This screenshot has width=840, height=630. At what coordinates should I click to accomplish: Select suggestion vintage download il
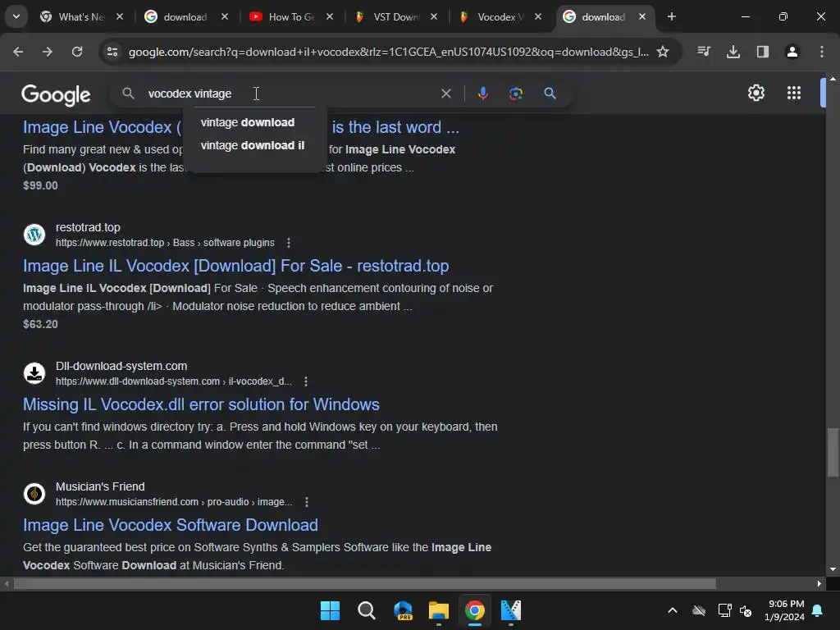point(254,145)
